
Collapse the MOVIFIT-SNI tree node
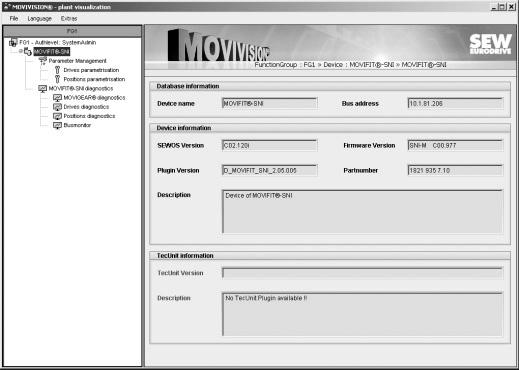tap(20, 51)
